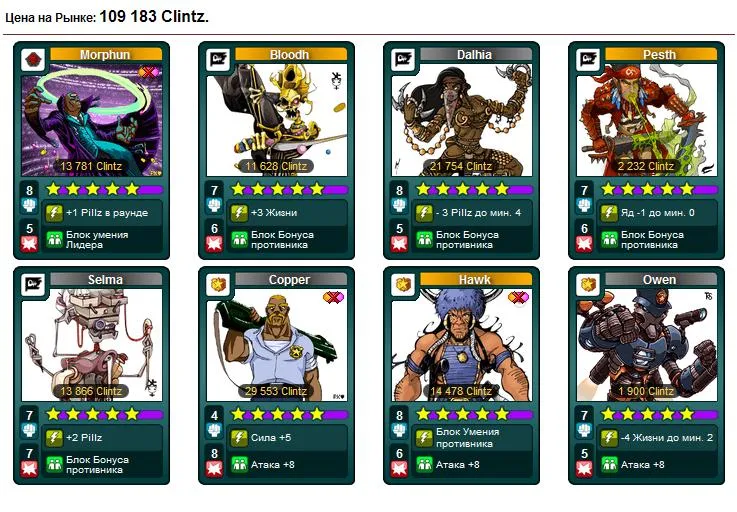This screenshot has height=512, width=737.
Task: Click the Hawk card name header
Action: tap(476, 279)
